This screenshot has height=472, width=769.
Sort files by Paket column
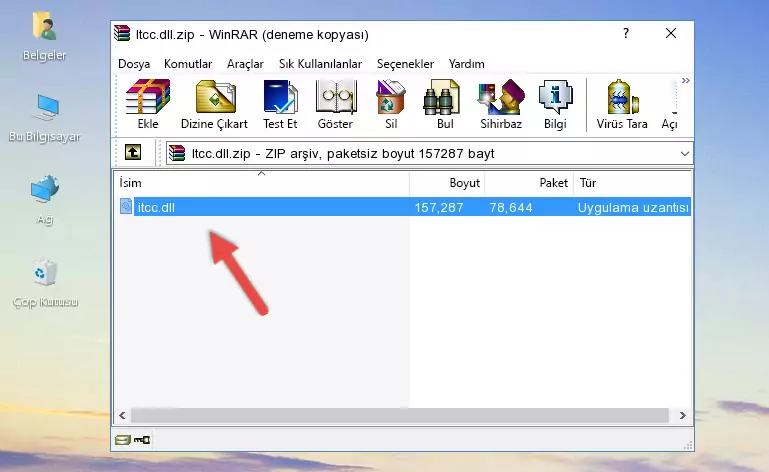529,183
